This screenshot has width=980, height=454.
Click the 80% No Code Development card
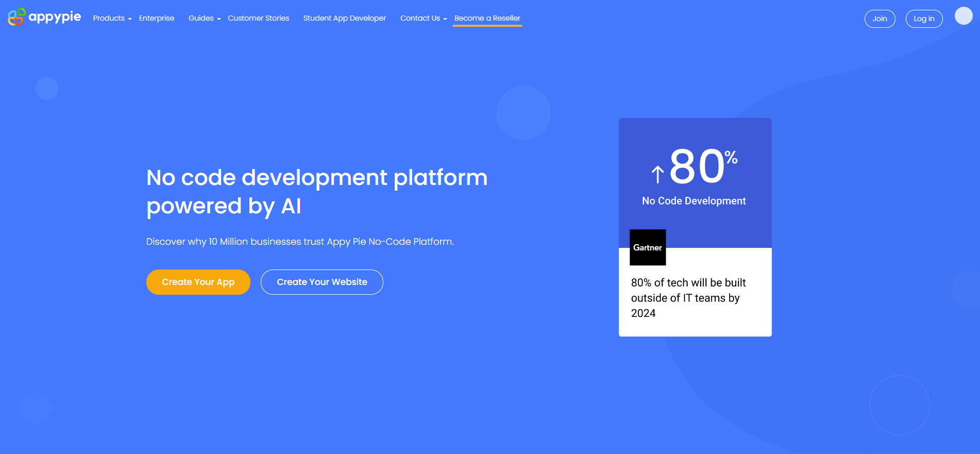tap(695, 227)
